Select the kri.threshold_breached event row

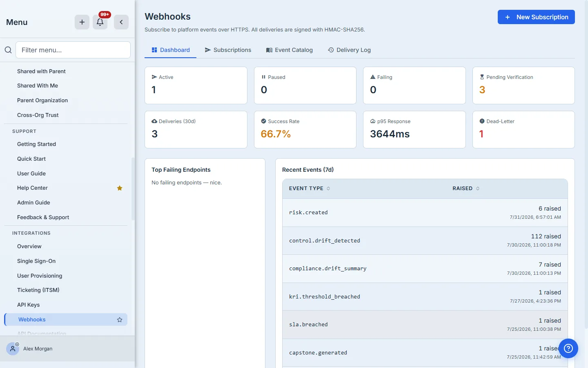425,297
